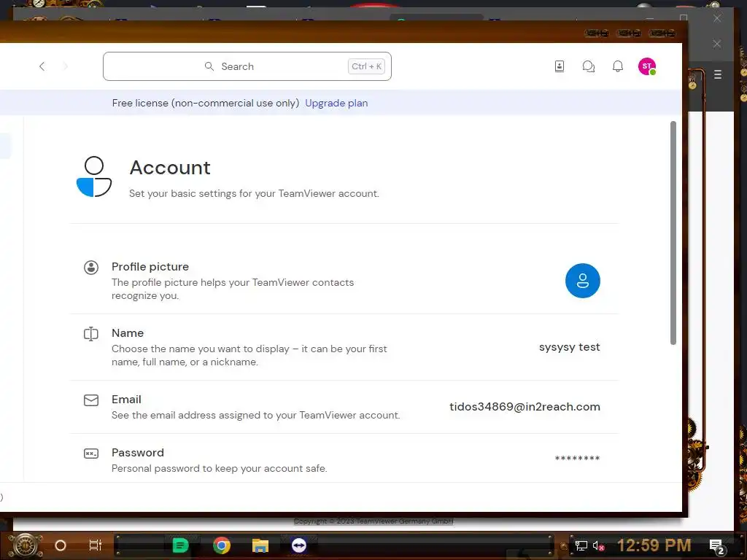Click the Name row rename icon
The image size is (747, 560).
pos(91,334)
